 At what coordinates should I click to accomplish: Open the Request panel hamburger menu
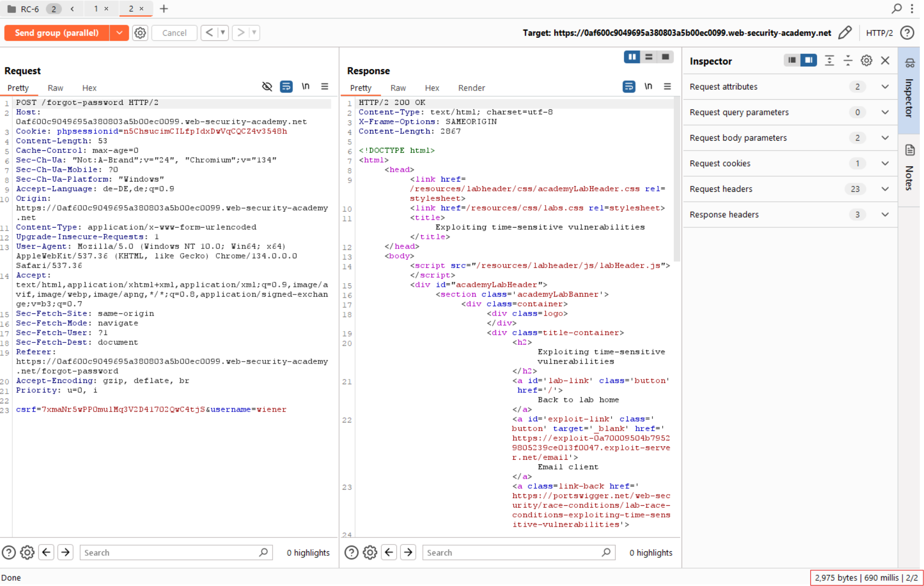point(325,87)
